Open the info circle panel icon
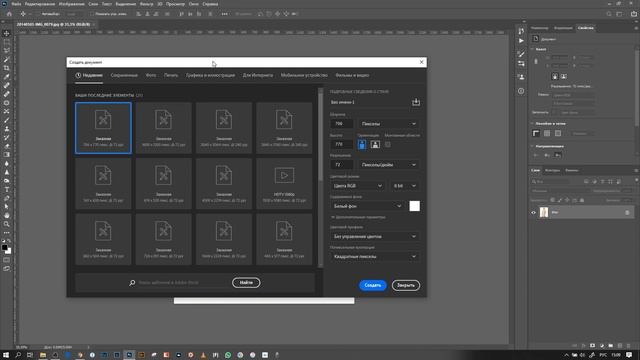 (x=521, y=91)
